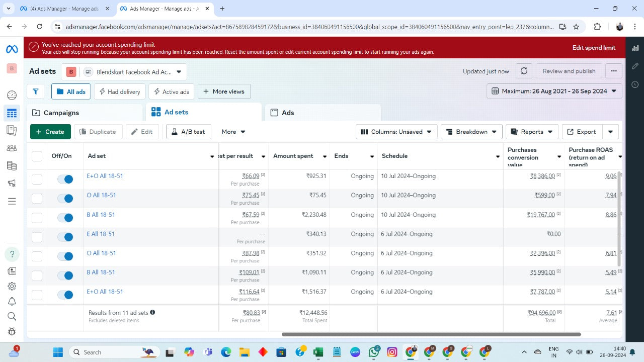Image resolution: width=644 pixels, height=362 pixels.
Task: Click the Audiences people icon in sidebar
Action: (x=12, y=148)
